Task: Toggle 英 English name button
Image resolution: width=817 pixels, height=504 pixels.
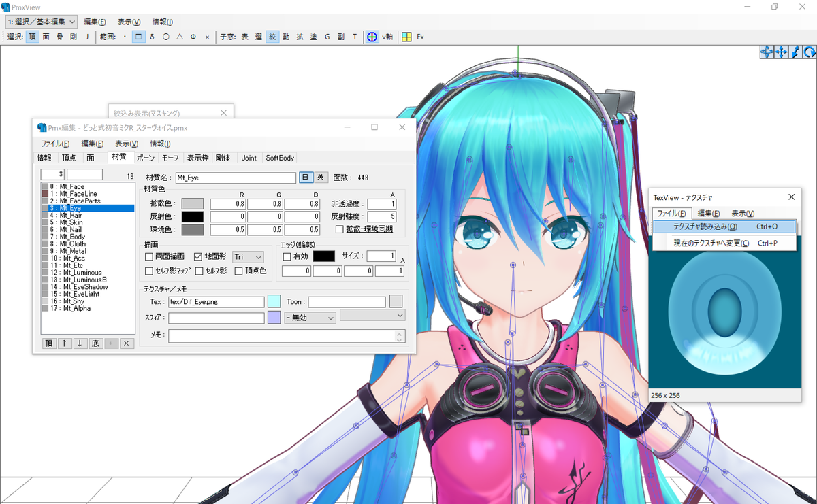Action: tap(320, 177)
